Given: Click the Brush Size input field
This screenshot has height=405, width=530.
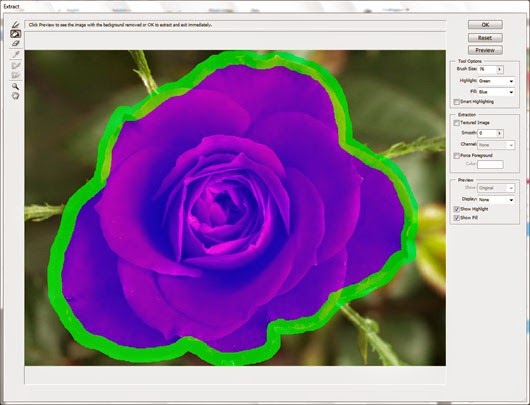Looking at the screenshot, I should 487,69.
